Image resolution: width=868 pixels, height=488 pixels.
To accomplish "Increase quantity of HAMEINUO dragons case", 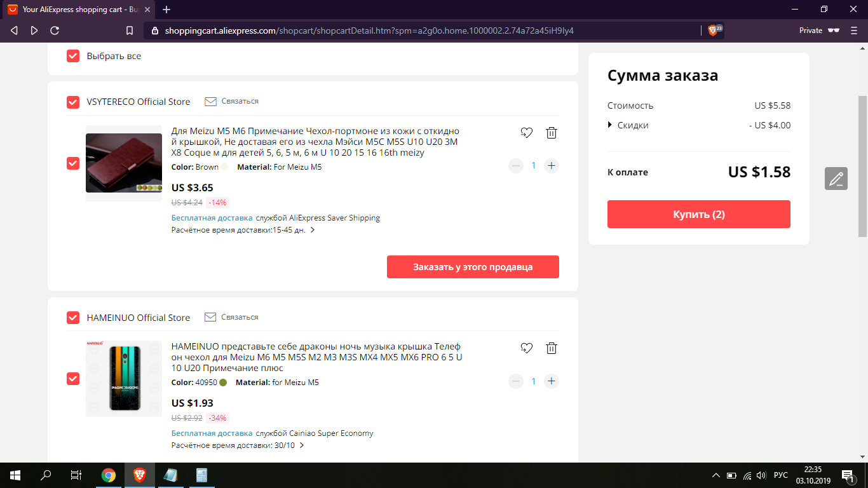I will click(x=552, y=381).
